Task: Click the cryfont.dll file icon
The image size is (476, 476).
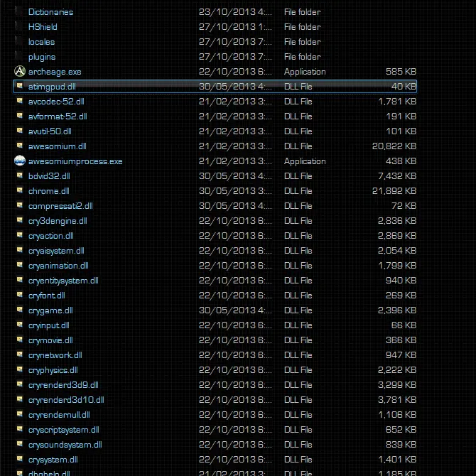Action: coord(20,294)
